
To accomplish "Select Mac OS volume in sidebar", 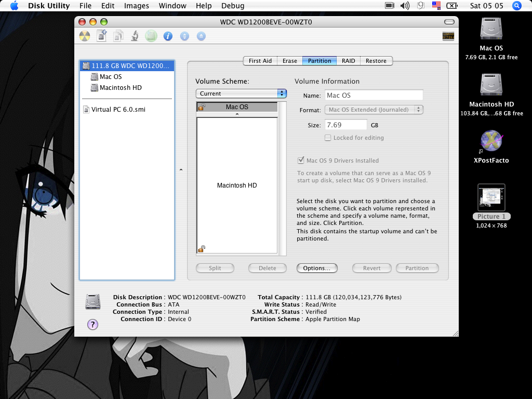I will (127, 77).
